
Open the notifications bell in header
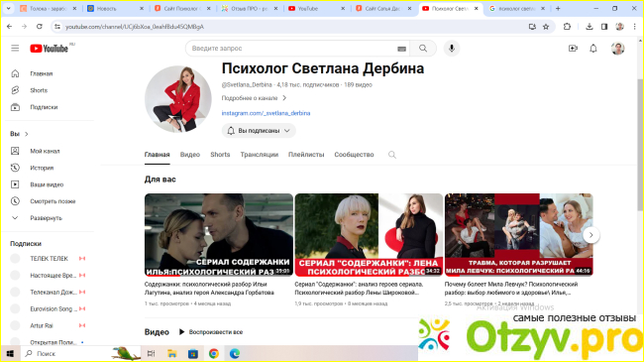click(x=593, y=49)
